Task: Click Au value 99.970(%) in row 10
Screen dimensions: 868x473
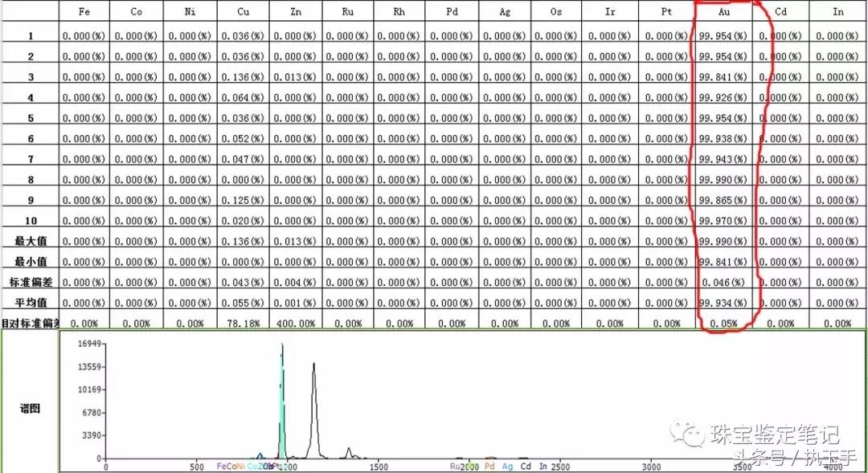Action: tap(723, 221)
